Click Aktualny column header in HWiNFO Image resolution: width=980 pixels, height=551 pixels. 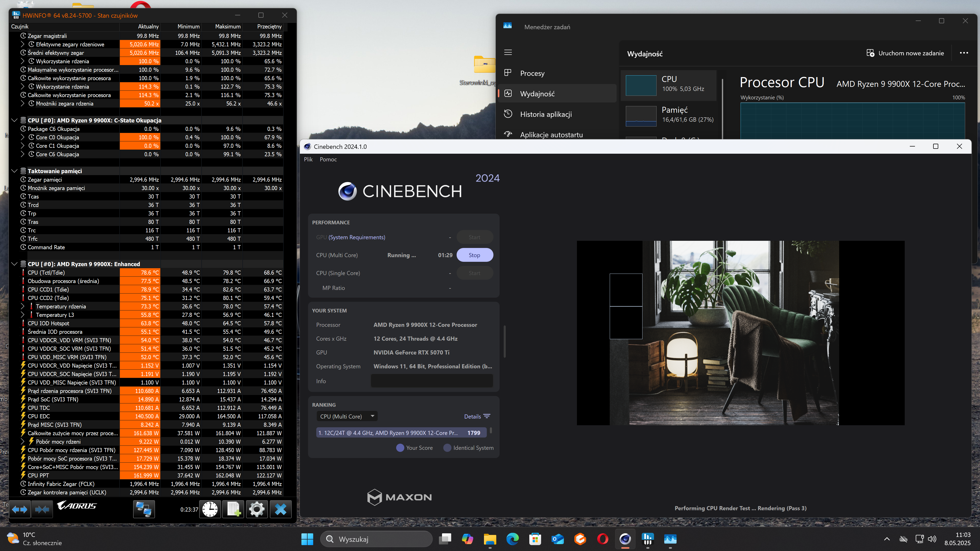[140, 26]
